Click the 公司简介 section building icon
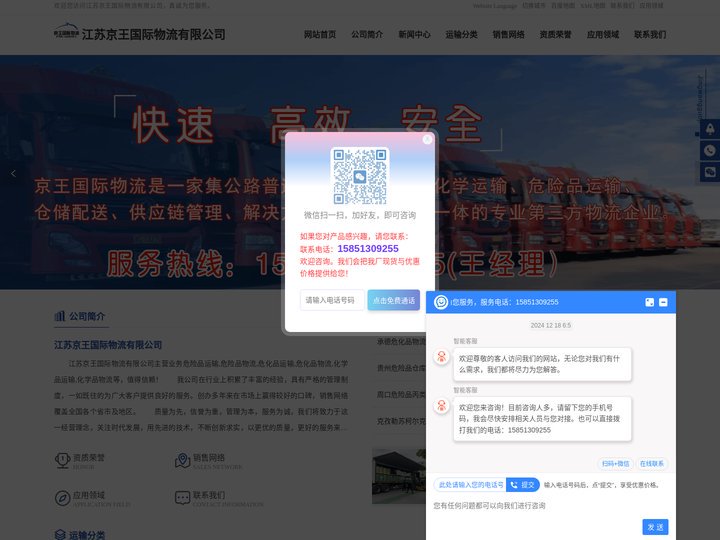 tap(60, 316)
